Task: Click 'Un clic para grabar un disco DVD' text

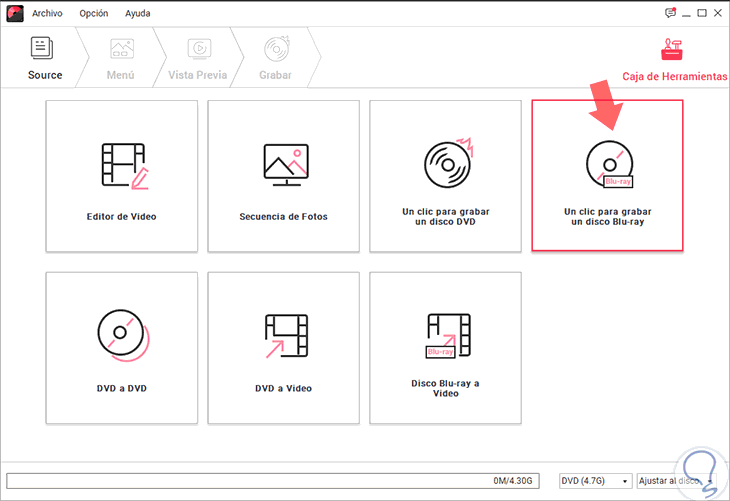Action: coord(446,217)
